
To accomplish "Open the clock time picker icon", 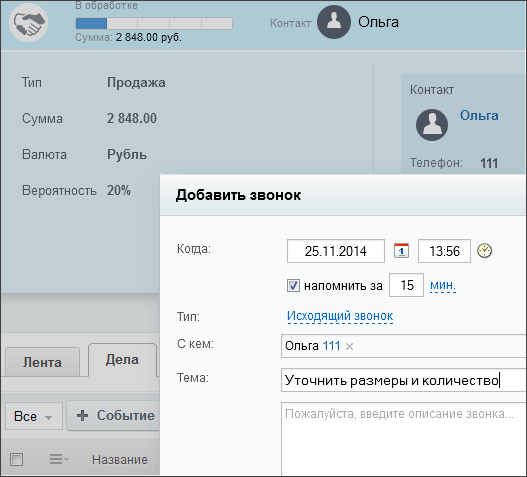I will click(x=484, y=251).
